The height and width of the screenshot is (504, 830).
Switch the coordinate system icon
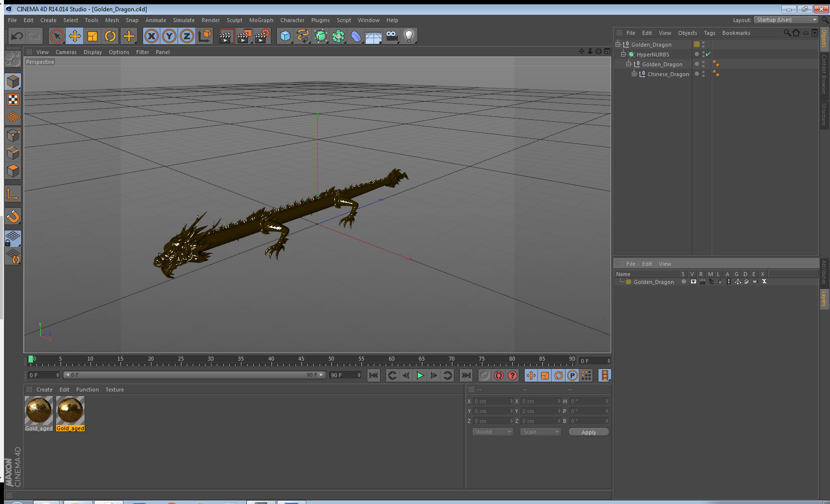click(205, 36)
